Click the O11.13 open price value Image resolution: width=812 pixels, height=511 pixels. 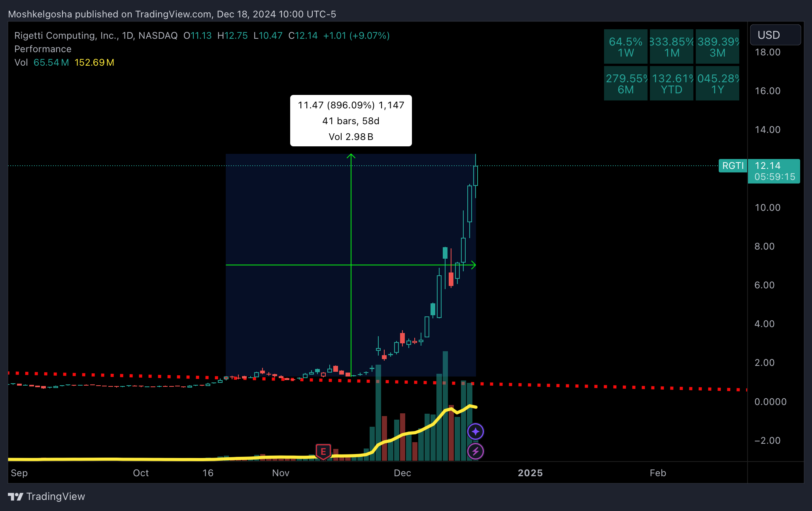198,36
